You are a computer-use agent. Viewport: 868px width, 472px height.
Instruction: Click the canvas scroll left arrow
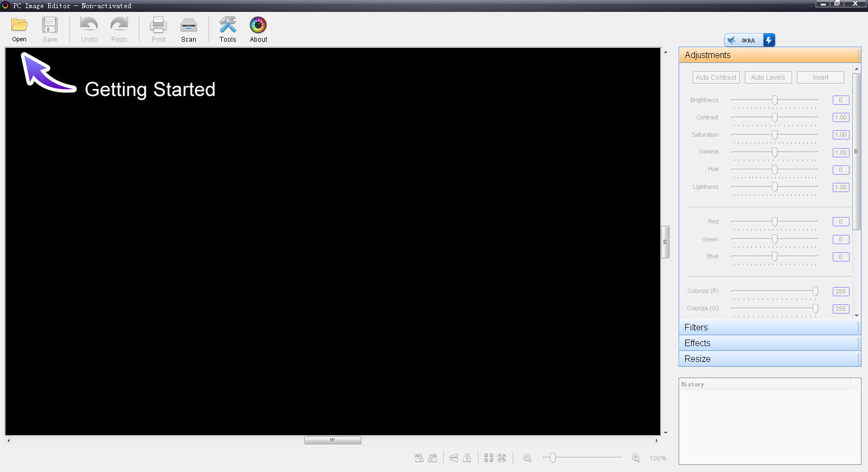pyautogui.click(x=8, y=441)
